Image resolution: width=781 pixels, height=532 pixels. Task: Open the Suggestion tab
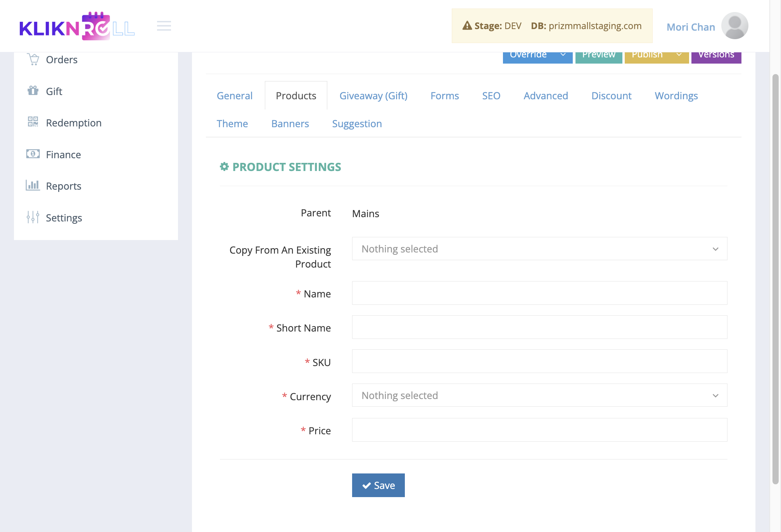pos(357,123)
